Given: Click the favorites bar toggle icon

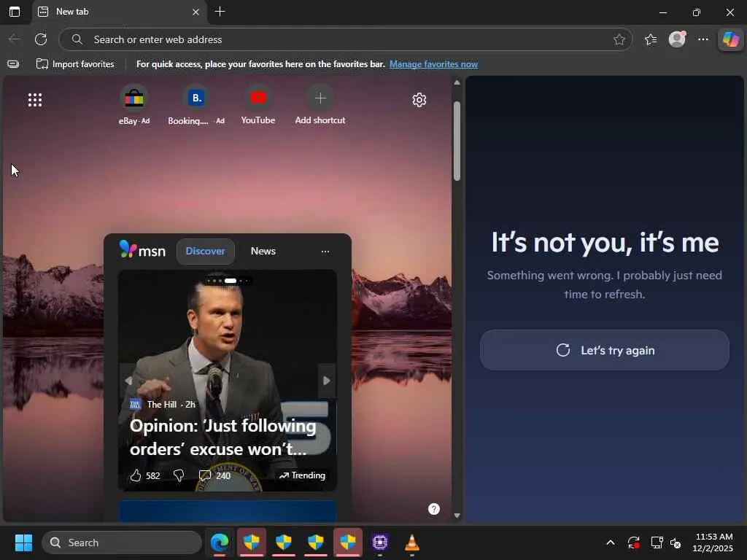Looking at the screenshot, I should click(13, 64).
